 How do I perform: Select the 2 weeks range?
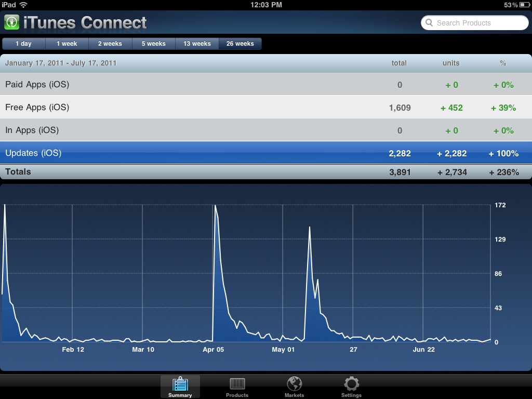pyautogui.click(x=110, y=44)
